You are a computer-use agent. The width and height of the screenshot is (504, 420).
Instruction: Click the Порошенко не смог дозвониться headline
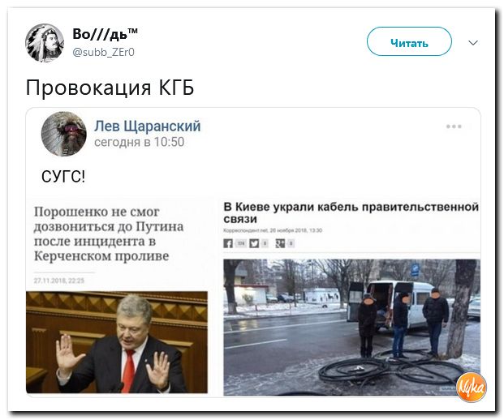(x=109, y=234)
